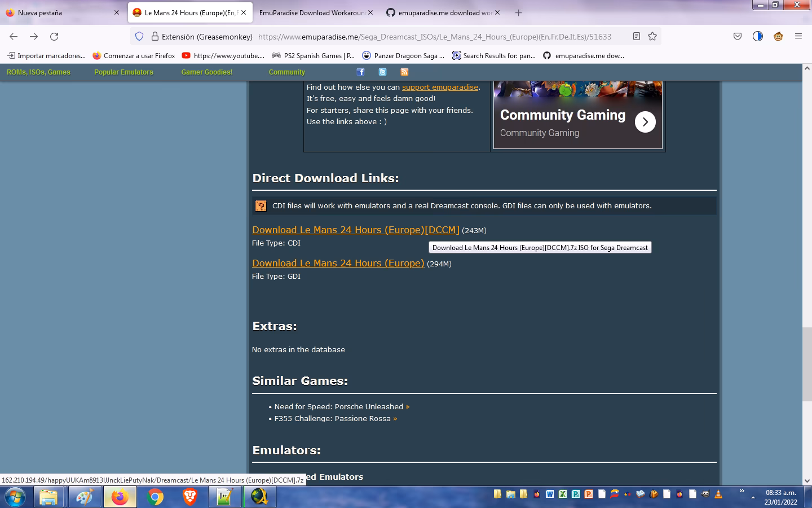Image resolution: width=812 pixels, height=508 pixels.
Task: Go forward using the browser forward arrow
Action: (34, 36)
